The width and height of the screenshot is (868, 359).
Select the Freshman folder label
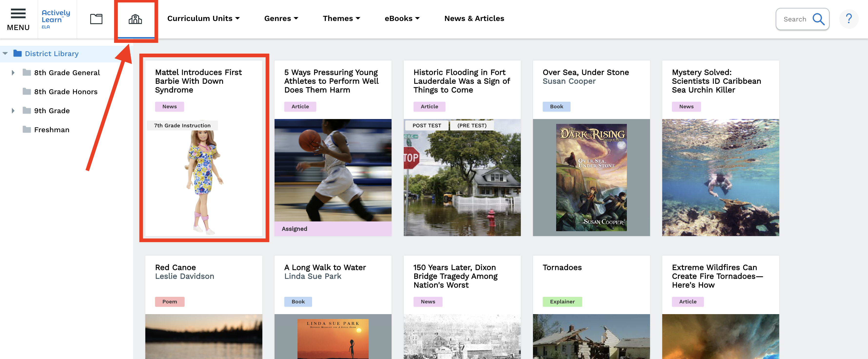51,130
